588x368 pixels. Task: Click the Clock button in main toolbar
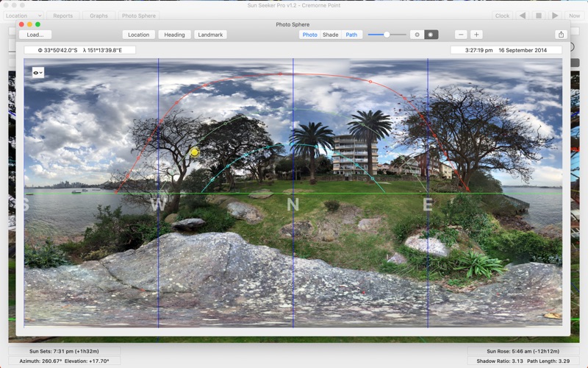tap(502, 15)
